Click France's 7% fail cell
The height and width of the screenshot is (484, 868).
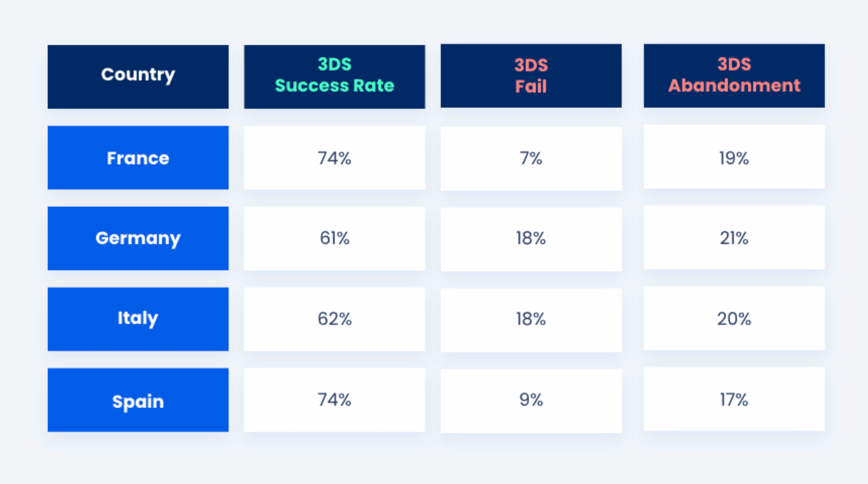(x=531, y=158)
